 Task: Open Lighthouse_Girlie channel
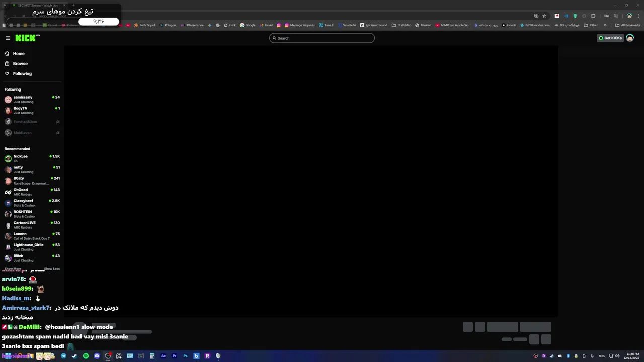pos(31,247)
